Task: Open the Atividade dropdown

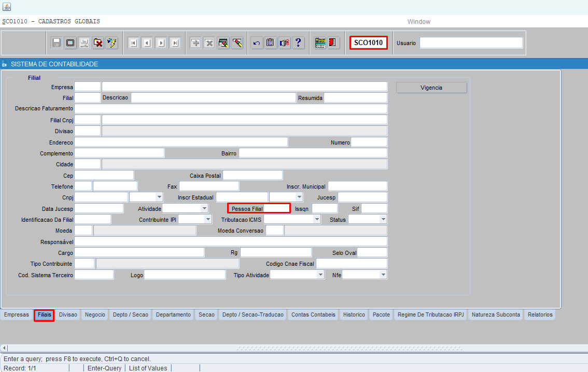Action: [204, 208]
